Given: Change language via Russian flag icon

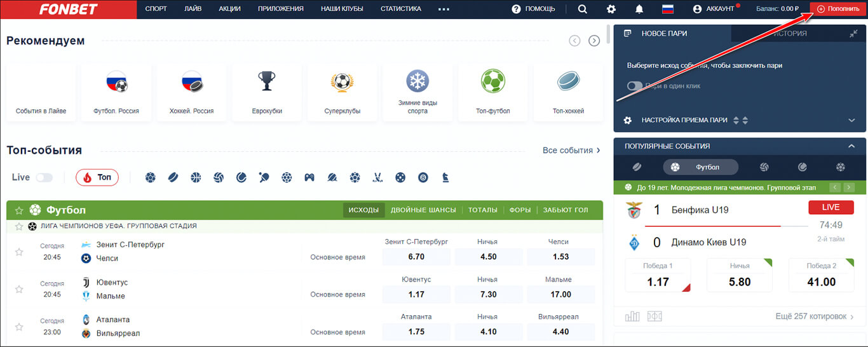Looking at the screenshot, I should (x=667, y=9).
